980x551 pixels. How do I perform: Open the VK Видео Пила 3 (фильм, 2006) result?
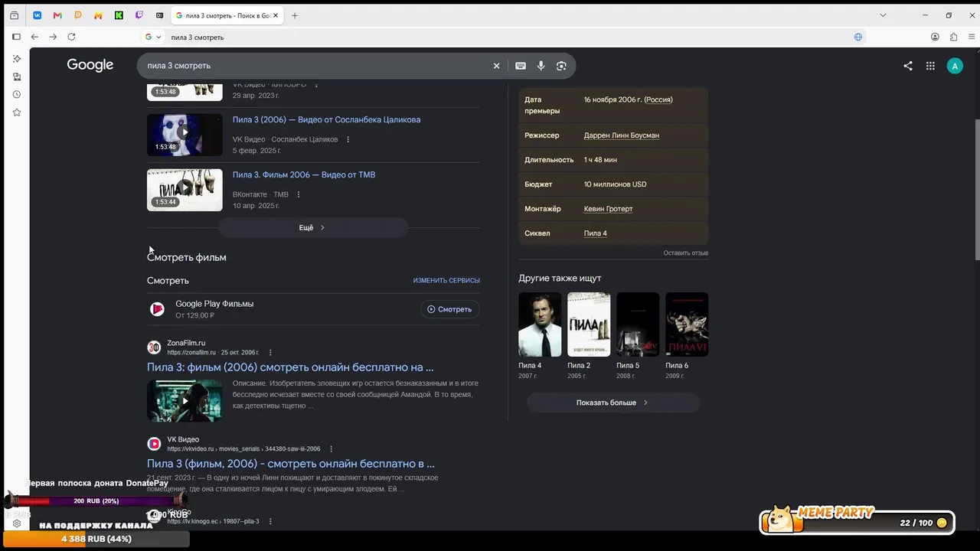click(x=291, y=464)
